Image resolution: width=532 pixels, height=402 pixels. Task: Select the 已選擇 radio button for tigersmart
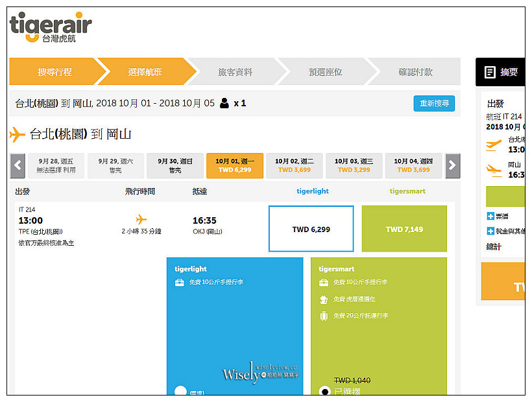(325, 390)
